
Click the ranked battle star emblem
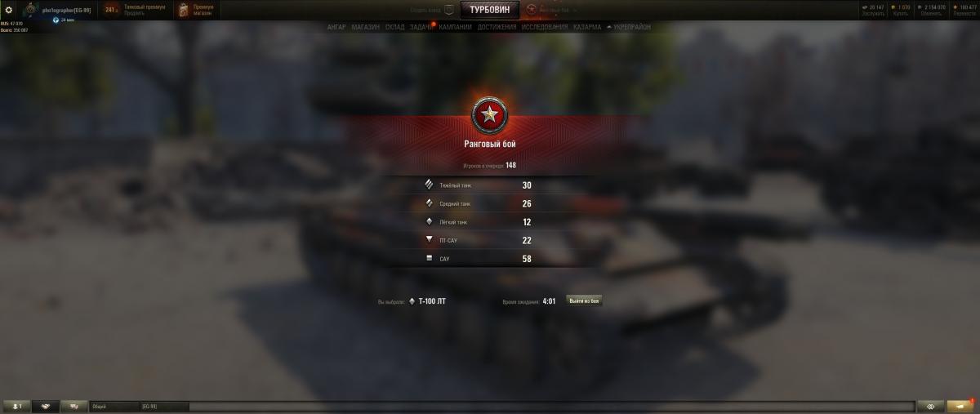(490, 118)
